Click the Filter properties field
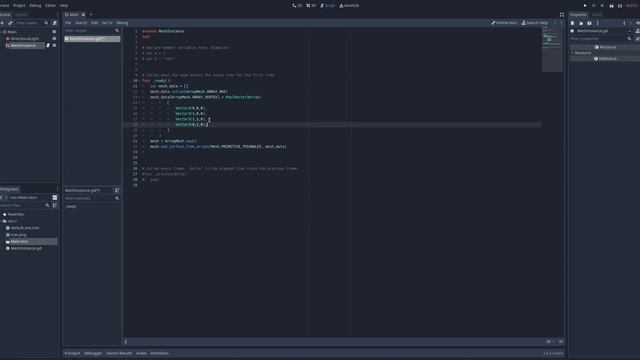This screenshot has width=640, height=360. pyautogui.click(x=601, y=39)
